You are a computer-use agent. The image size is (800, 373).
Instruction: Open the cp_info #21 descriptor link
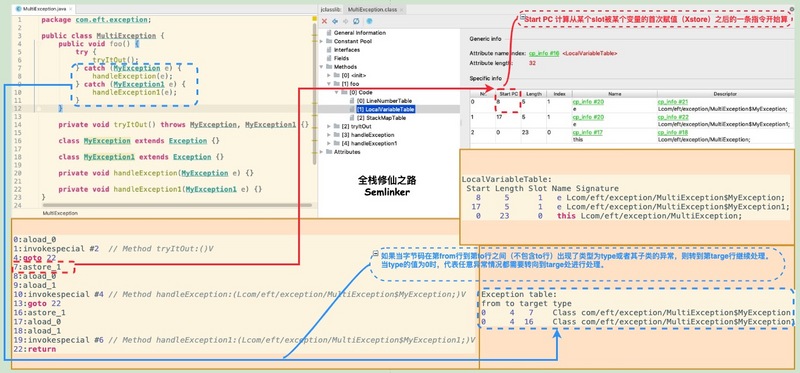click(672, 102)
